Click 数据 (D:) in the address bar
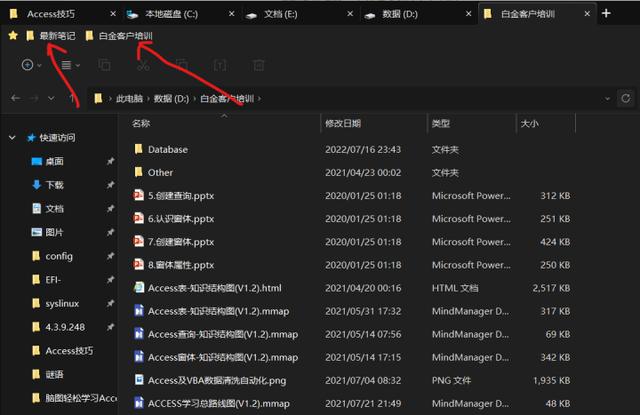This screenshot has width=640, height=415. [171, 99]
